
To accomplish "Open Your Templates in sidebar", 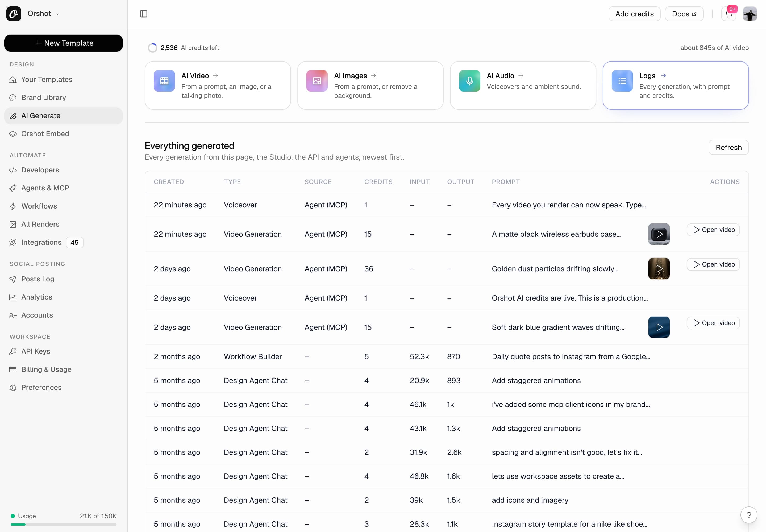I will point(63,79).
